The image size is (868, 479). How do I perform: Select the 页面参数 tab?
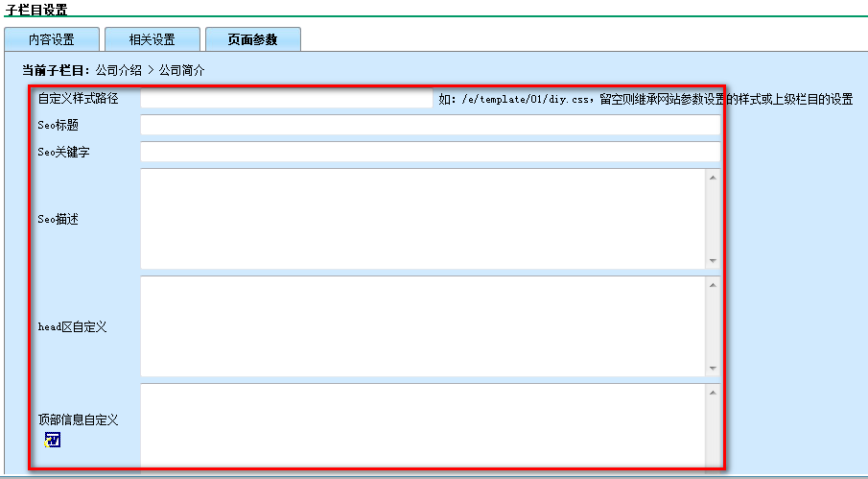253,39
